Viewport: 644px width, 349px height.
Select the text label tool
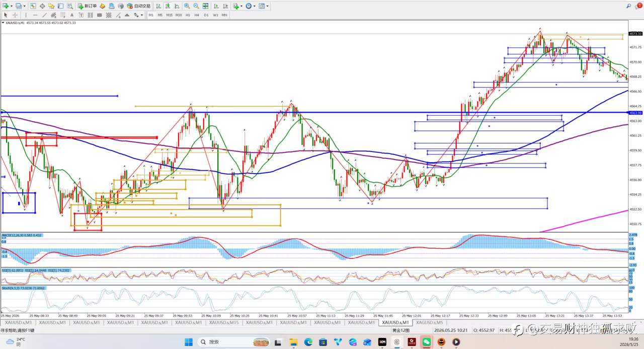tap(72, 15)
